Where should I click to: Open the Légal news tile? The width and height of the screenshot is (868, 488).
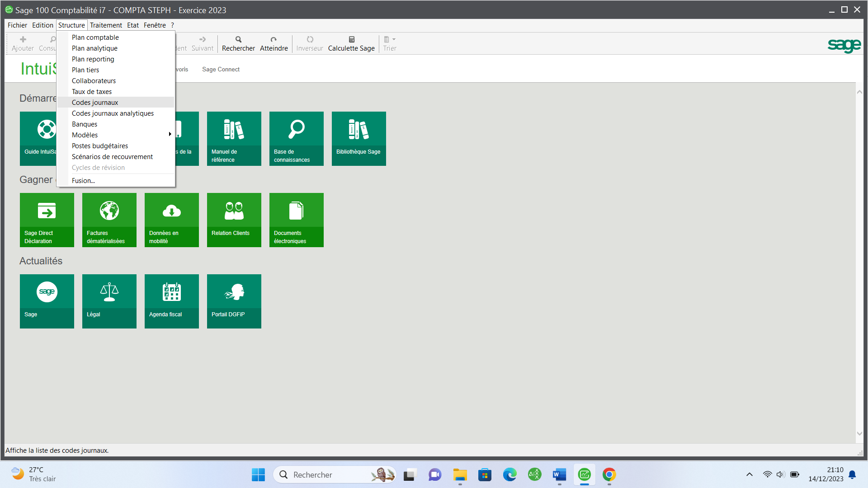pos(109,301)
